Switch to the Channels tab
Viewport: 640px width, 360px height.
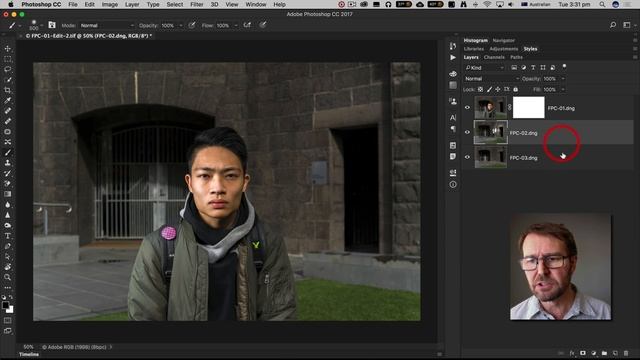[494, 57]
